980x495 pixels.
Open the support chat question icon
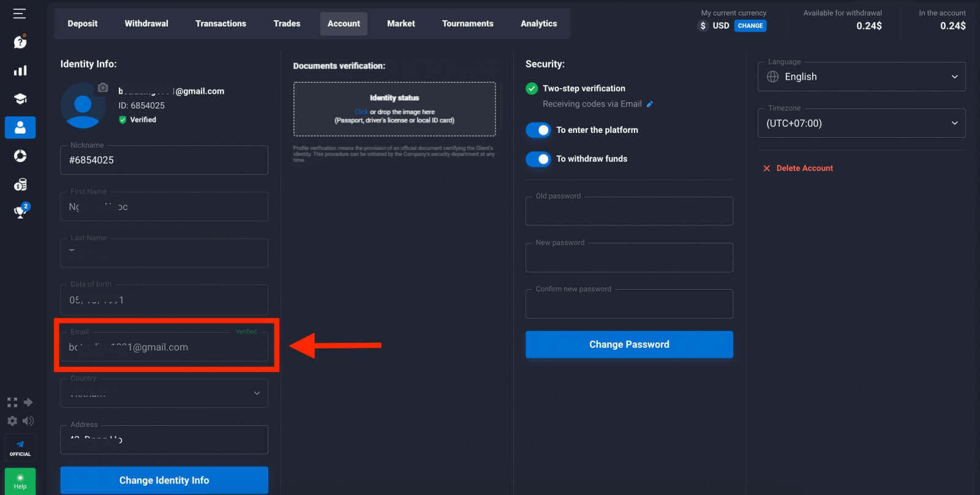[x=20, y=42]
